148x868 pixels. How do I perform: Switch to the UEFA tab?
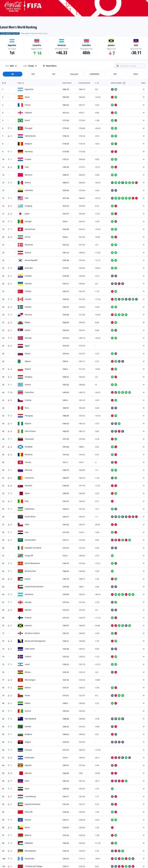pyautogui.click(x=136, y=74)
